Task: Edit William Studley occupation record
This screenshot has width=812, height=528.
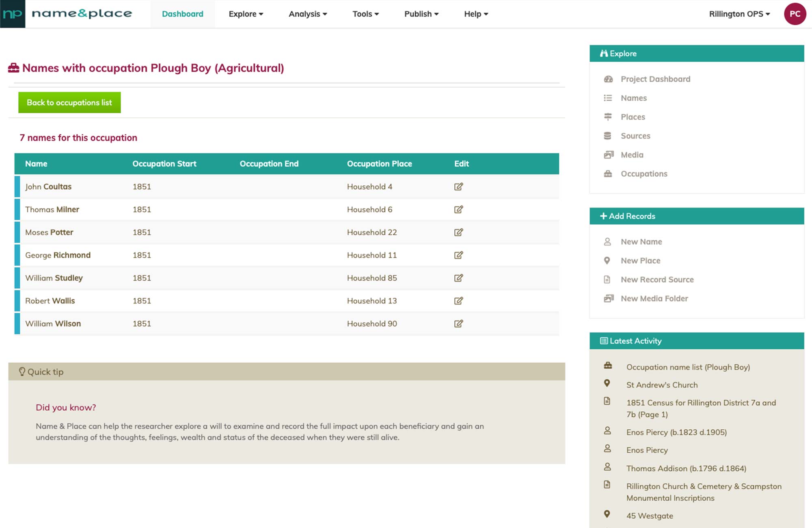Action: coord(458,278)
